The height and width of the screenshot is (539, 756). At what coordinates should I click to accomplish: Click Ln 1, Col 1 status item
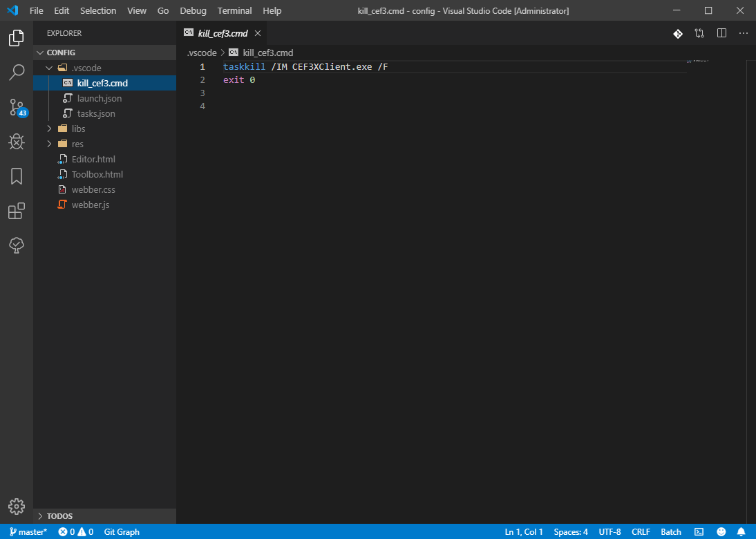click(524, 532)
